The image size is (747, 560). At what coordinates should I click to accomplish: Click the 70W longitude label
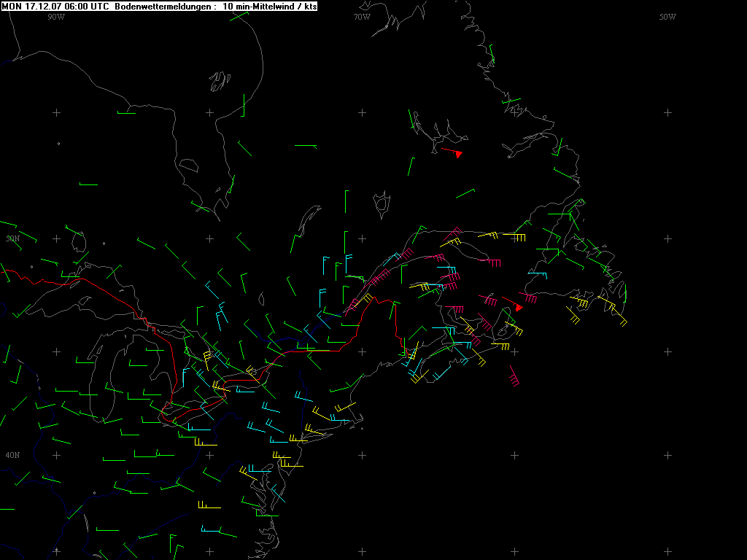point(361,17)
